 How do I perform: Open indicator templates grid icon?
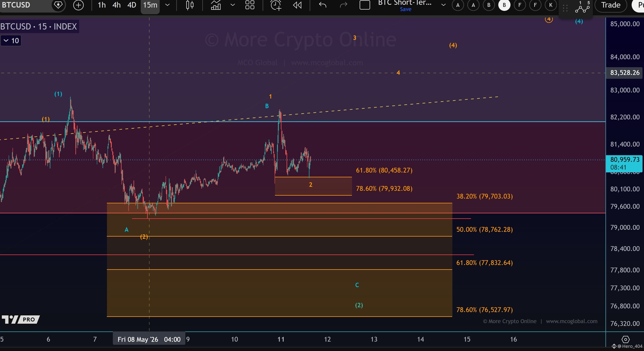(x=250, y=5)
